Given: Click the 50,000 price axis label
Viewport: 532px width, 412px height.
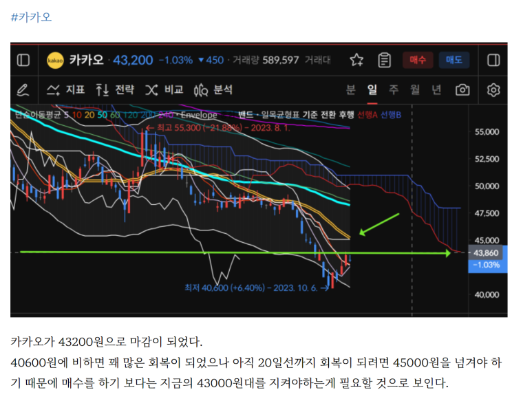Looking at the screenshot, I should (x=487, y=186).
